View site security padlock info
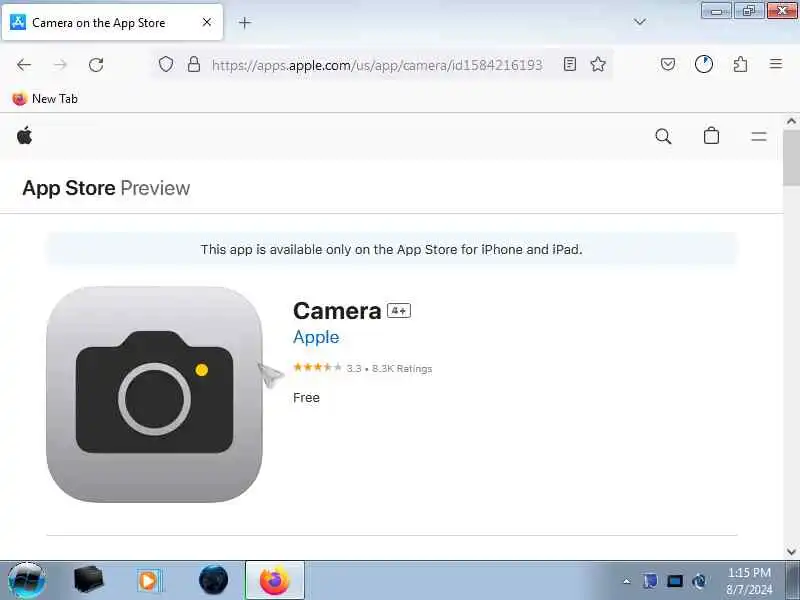The width and height of the screenshot is (800, 600). [x=194, y=64]
